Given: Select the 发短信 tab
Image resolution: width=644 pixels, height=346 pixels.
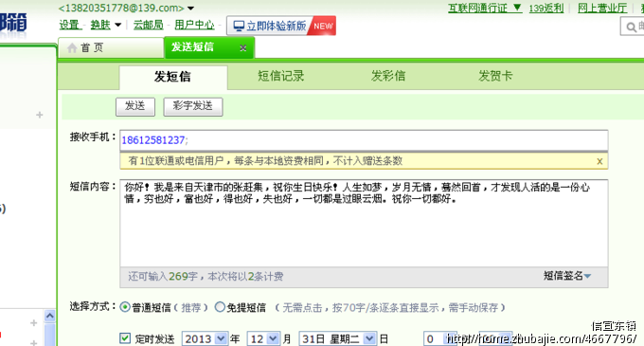Looking at the screenshot, I should pos(173,77).
